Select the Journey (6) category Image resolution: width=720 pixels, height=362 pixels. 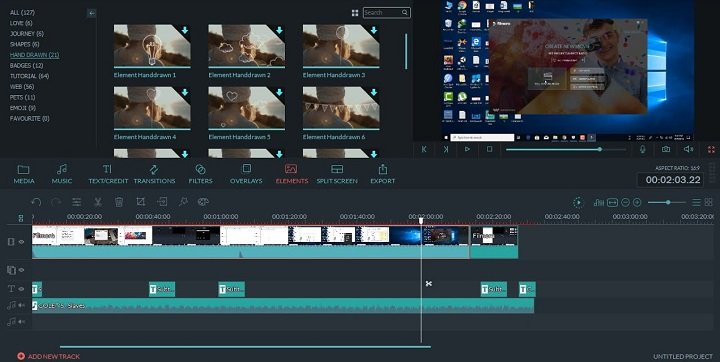(27, 34)
